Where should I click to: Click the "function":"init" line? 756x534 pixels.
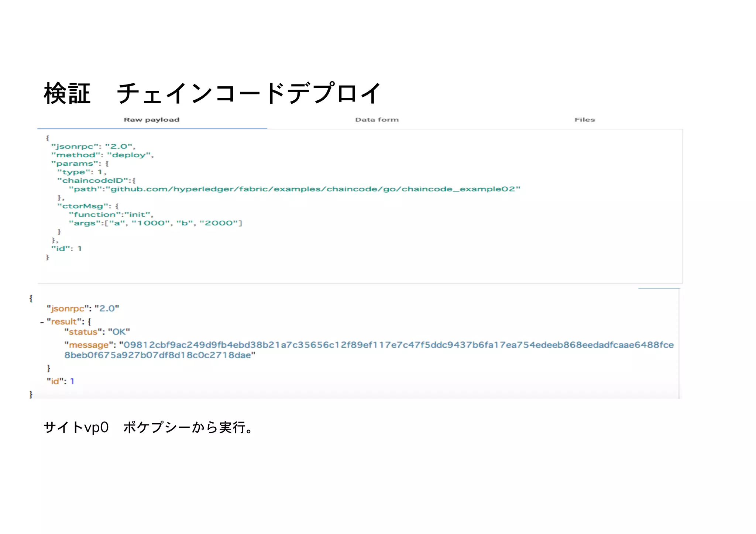pos(111,214)
